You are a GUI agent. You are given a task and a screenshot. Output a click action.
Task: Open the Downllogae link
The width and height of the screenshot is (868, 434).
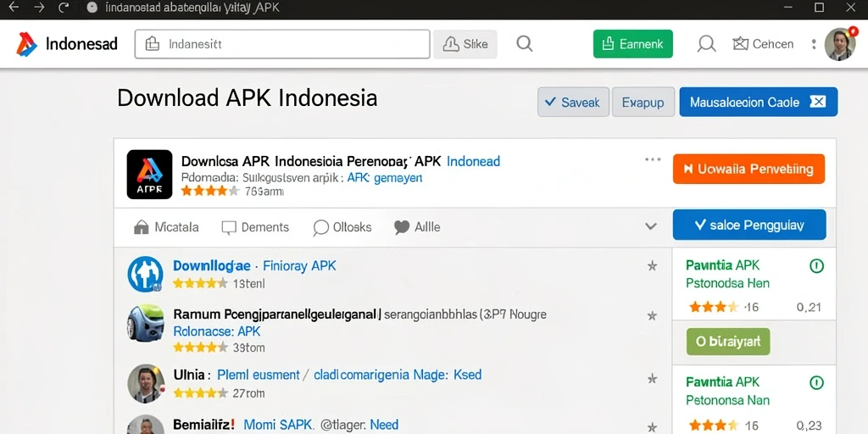tap(211, 265)
